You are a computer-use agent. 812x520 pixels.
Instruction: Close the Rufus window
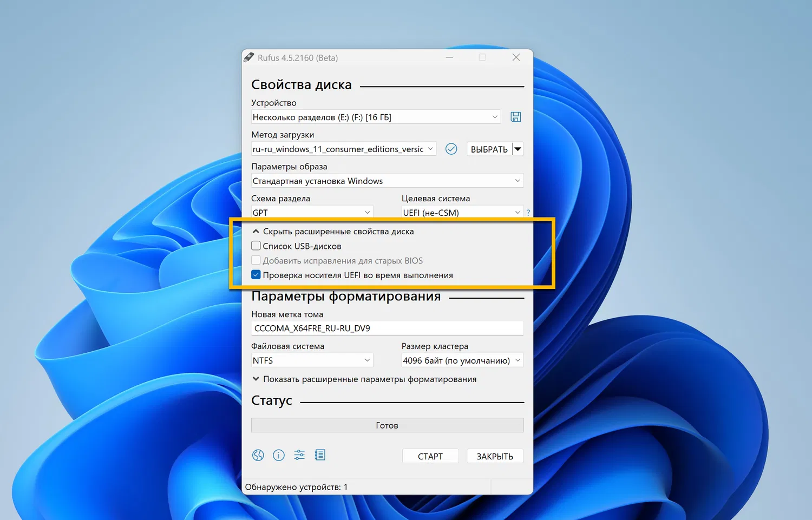[516, 57]
